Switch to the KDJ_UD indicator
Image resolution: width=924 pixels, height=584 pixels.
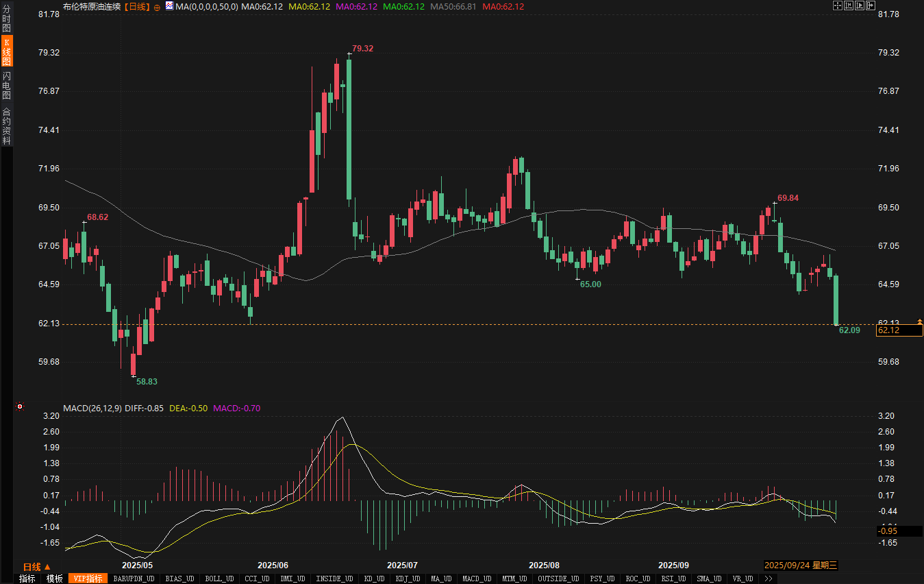[408, 579]
